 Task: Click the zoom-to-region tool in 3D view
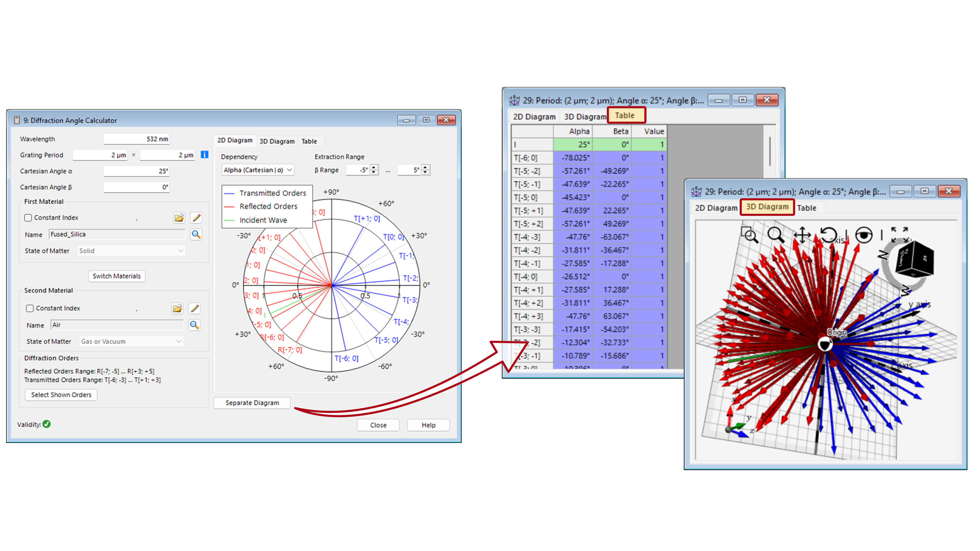point(749,234)
